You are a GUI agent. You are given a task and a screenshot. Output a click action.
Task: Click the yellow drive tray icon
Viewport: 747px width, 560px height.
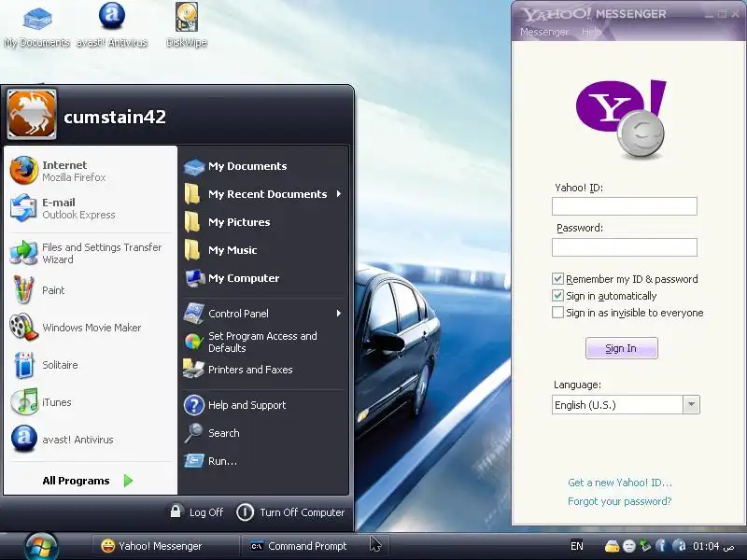[613, 546]
